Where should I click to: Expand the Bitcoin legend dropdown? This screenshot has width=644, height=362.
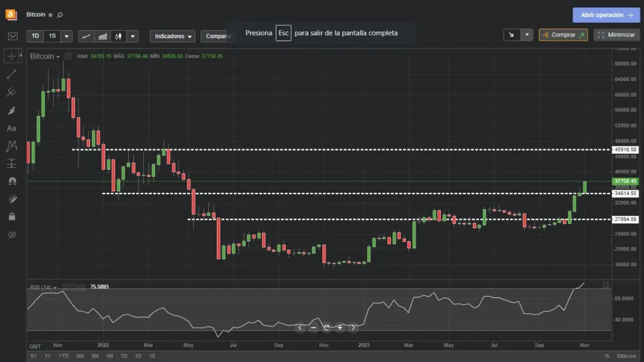(58, 56)
